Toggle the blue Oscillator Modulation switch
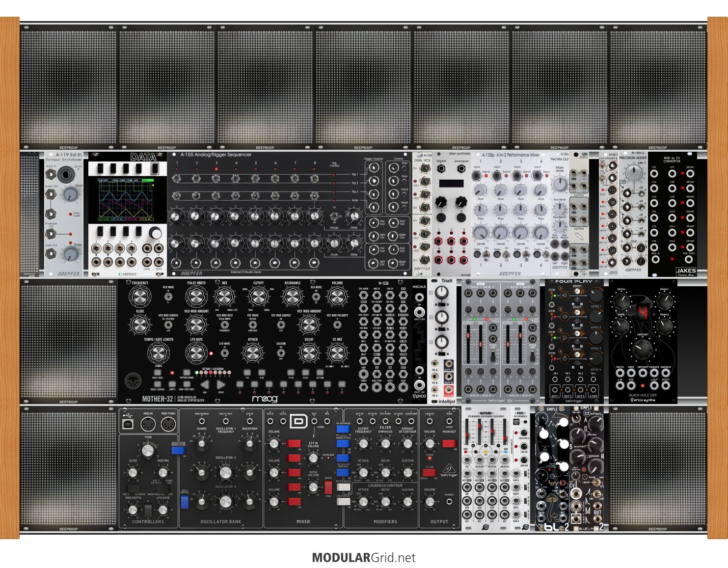Screen dimensions: 728x568 (178, 451)
